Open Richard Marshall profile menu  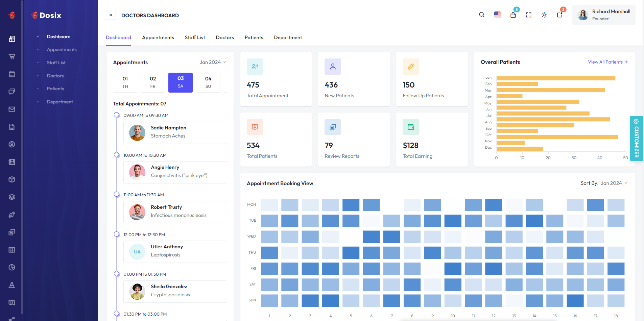click(604, 15)
